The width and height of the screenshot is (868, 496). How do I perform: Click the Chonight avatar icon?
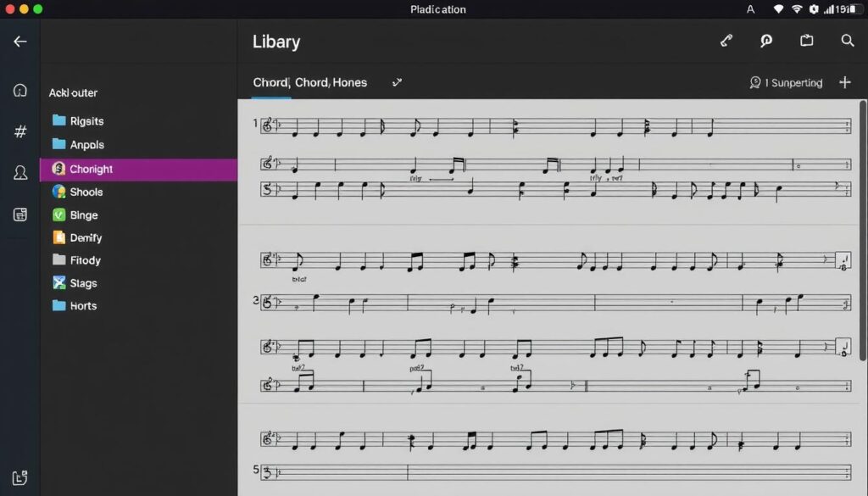[58, 168]
